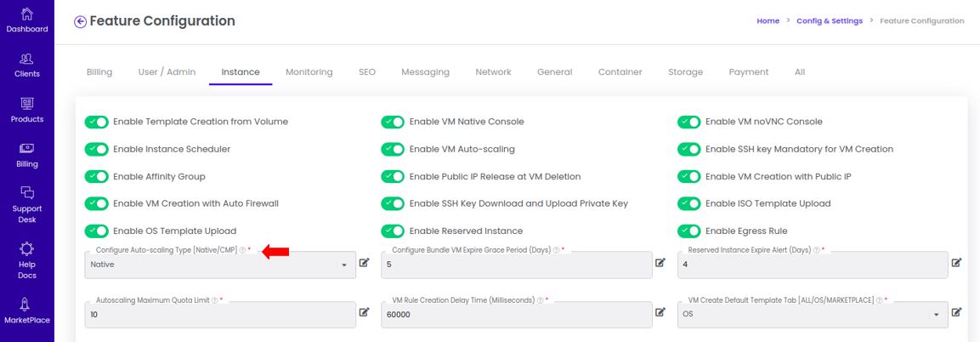
Task: Click the Autoscaling Maximum Quota Limit field
Action: pos(220,315)
